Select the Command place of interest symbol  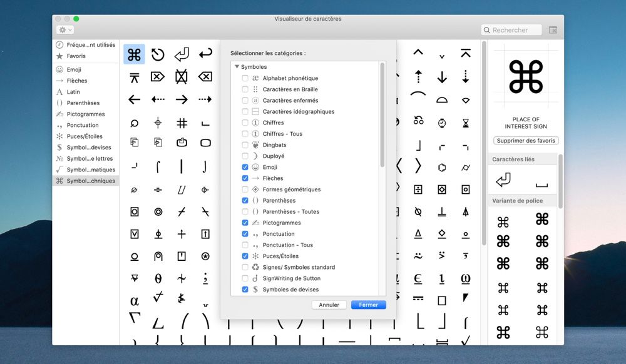[134, 54]
